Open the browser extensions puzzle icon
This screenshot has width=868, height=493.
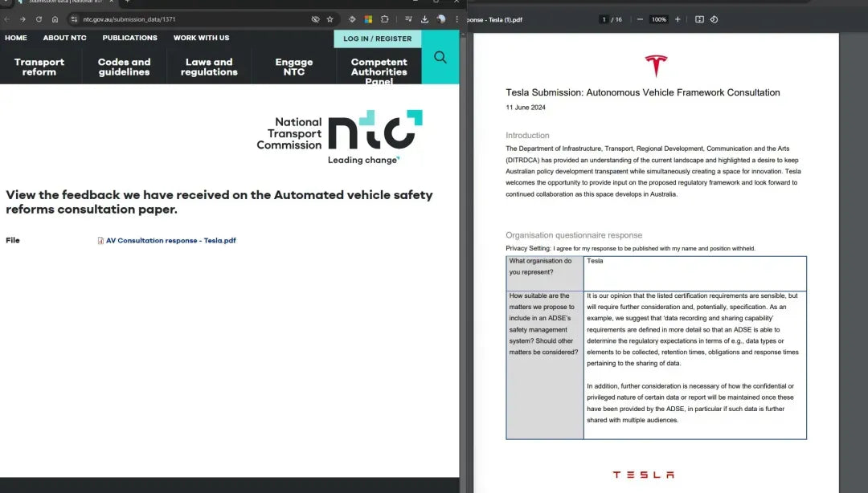385,19
